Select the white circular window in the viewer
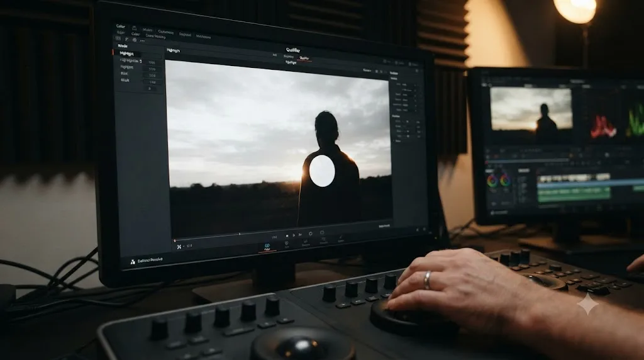644x360 pixels. tap(322, 171)
